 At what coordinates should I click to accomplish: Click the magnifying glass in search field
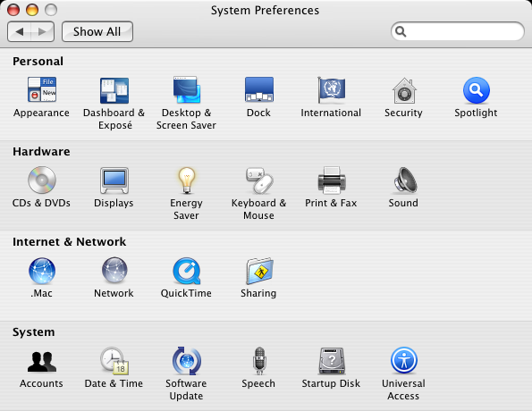pyautogui.click(x=401, y=31)
